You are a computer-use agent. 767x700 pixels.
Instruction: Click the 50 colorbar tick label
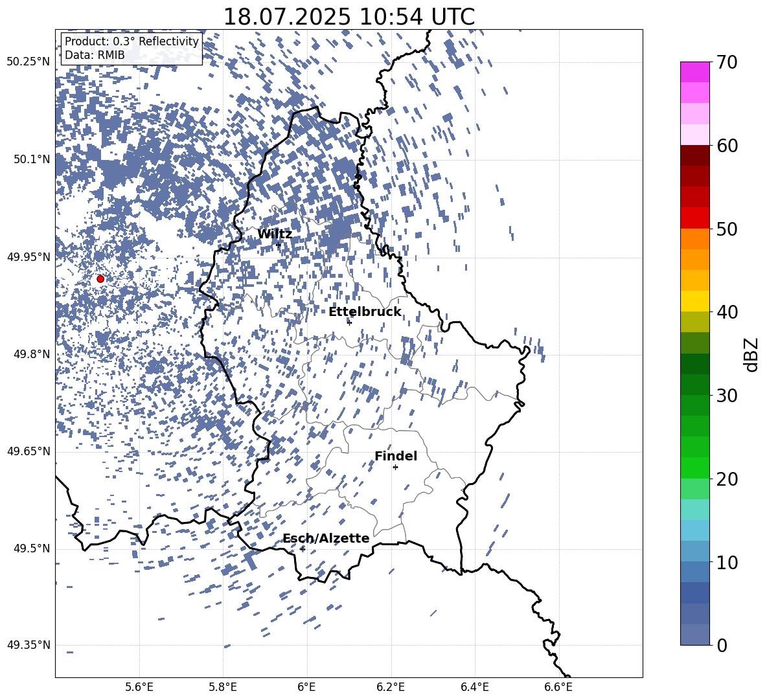pos(727,229)
